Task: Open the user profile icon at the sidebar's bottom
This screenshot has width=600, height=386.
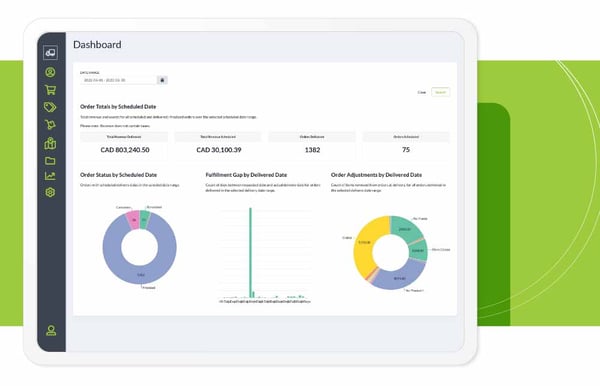Action: point(51,331)
